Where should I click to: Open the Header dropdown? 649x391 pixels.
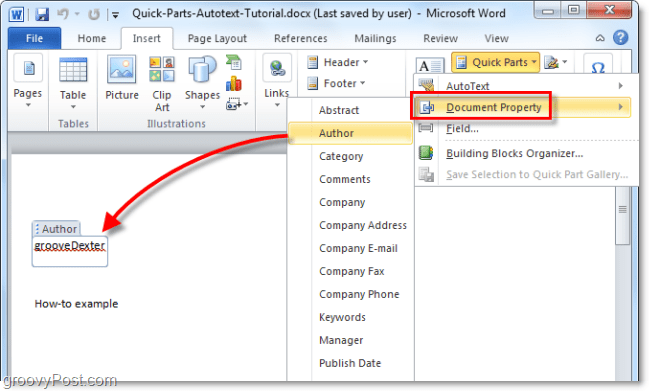tap(337, 62)
